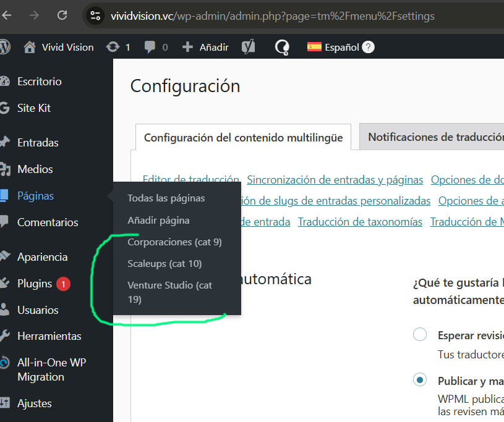
Task: Open the Vivid Vision home icon
Action: 29,47
